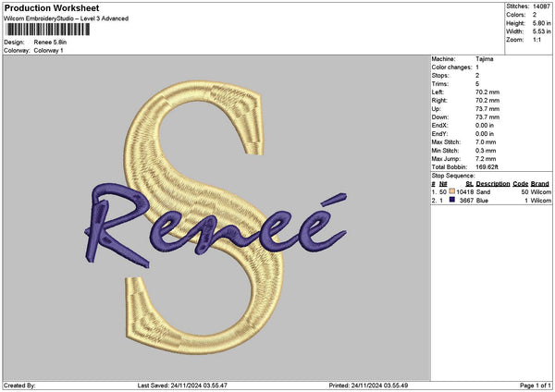555x392 pixels.
Task: Click the Wilcom EmbroideryStudio – Level 3 Advanced text
Action: [x=67, y=18]
